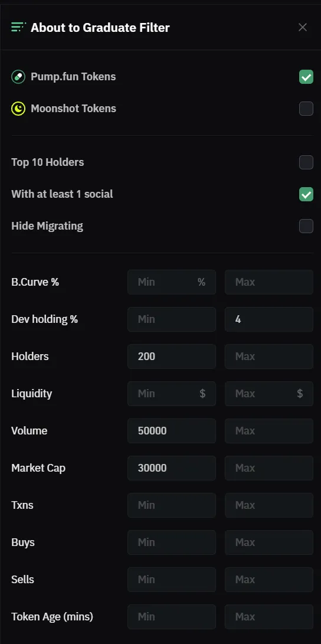Click the Holders Min field showing 200
The image size is (321, 644).
[x=172, y=357]
